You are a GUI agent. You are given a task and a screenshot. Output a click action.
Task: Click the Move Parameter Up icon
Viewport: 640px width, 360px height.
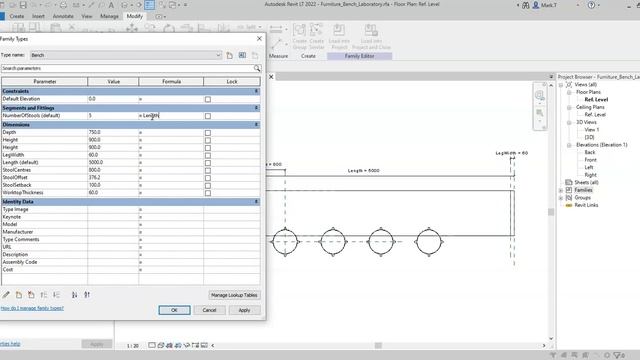[44, 295]
